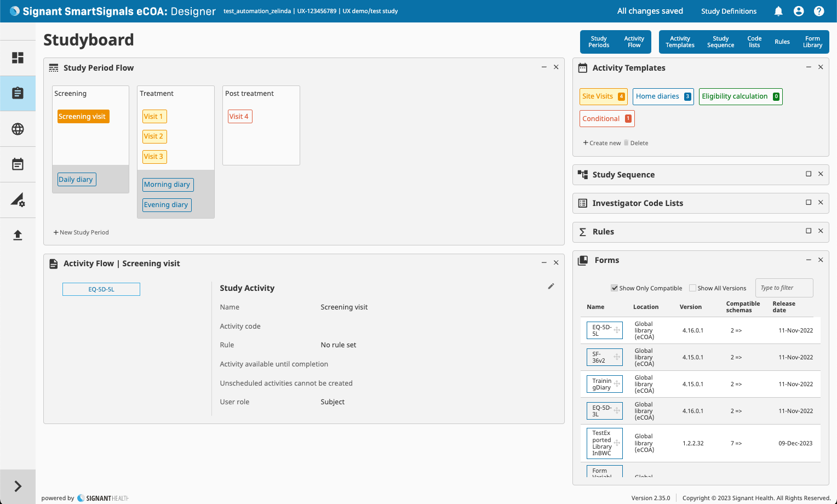Open the user account icon
Viewport: 837px width, 504px height.
pos(799,11)
